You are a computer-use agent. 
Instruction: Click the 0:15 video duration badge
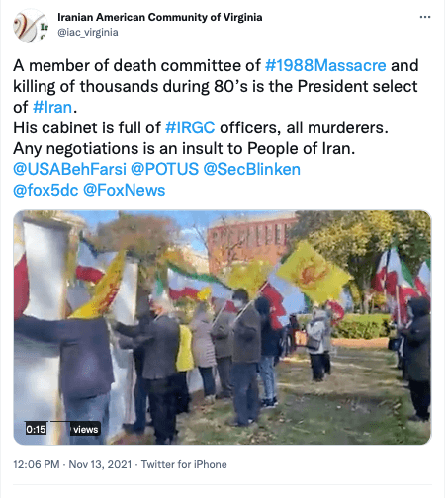point(36,429)
